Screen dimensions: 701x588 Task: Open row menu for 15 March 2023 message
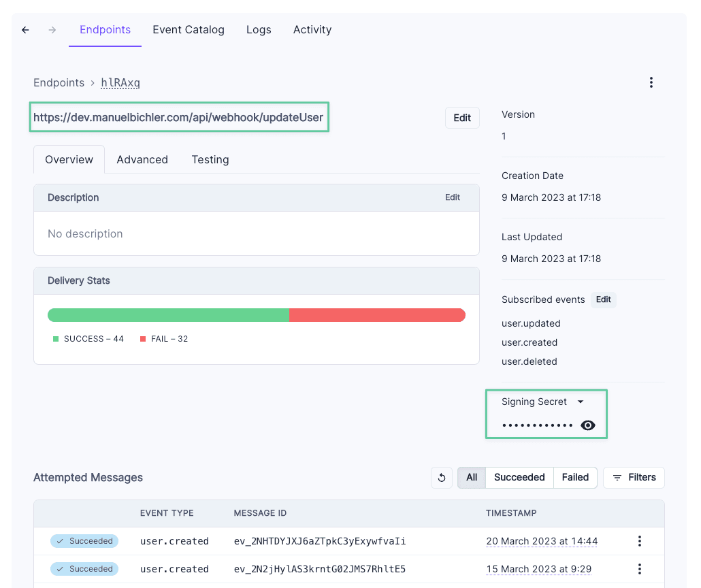coord(639,569)
